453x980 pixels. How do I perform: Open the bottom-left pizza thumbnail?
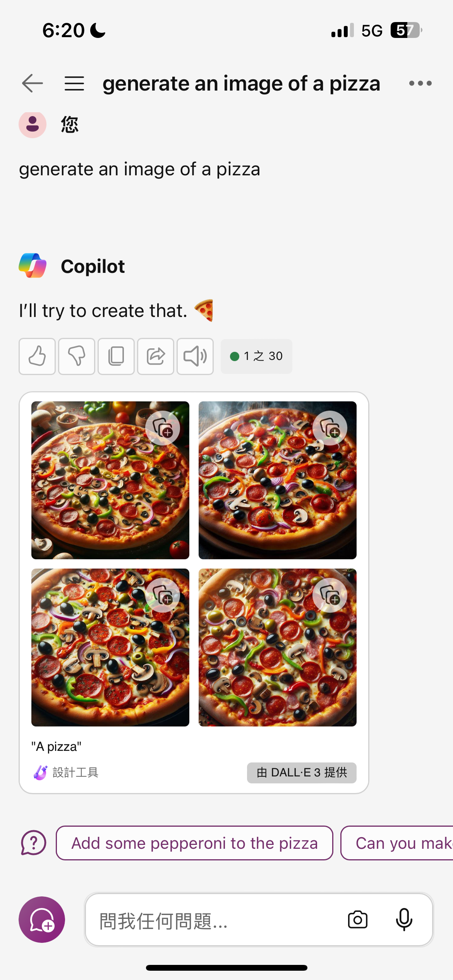110,647
